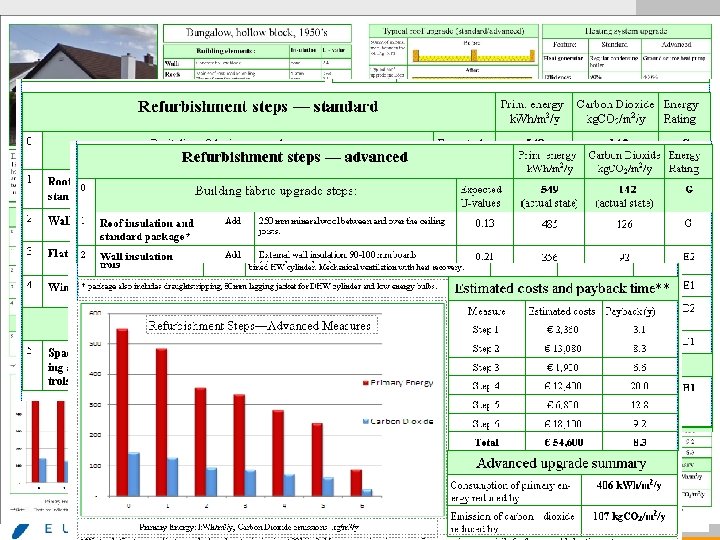The width and height of the screenshot is (720, 540).
Task: Select the "Measure" column header
Action: tap(486, 311)
